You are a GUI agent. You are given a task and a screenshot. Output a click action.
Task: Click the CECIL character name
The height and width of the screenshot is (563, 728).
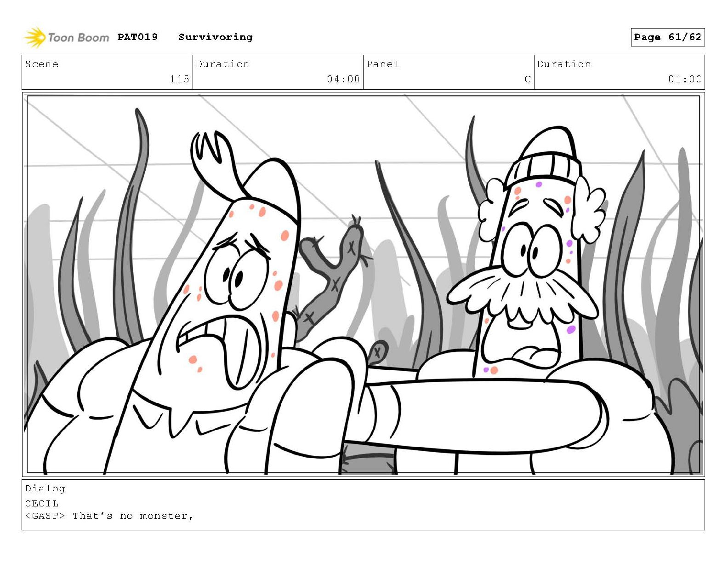[42, 503]
